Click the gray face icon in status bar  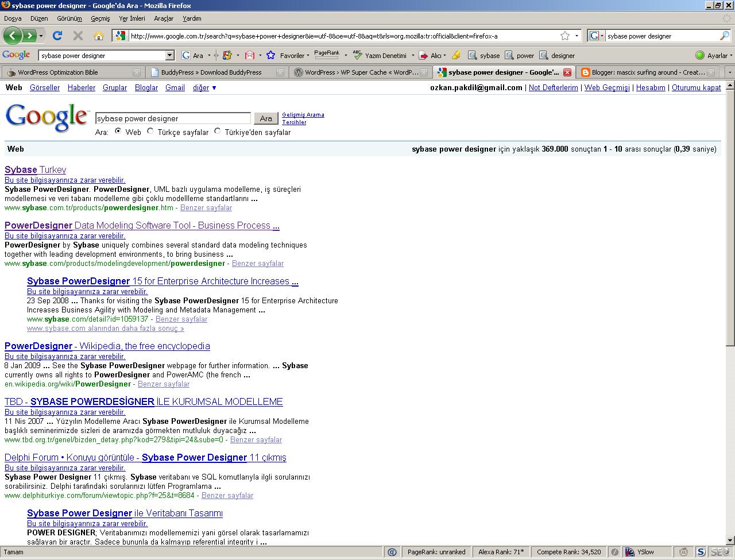684,552
